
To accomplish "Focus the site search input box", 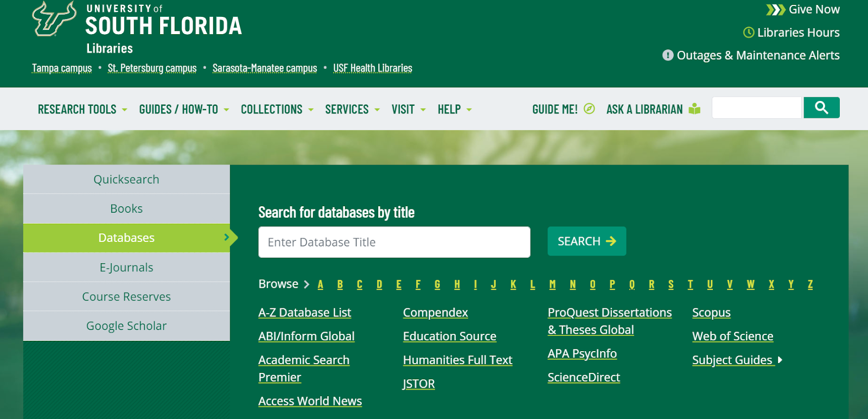I will pos(756,107).
